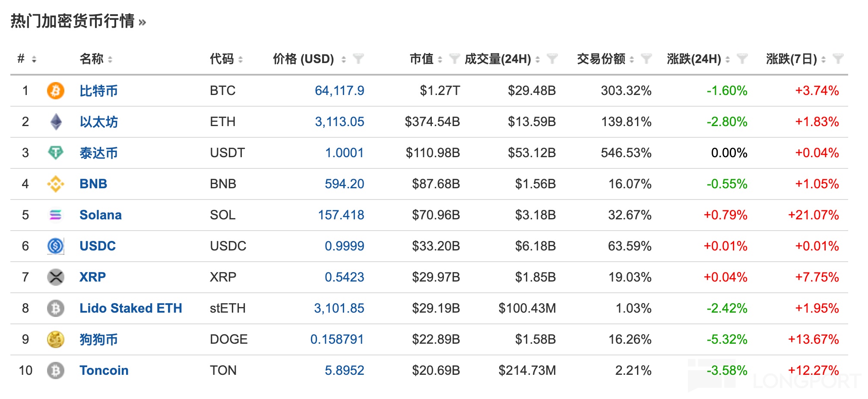The width and height of the screenshot is (868, 399).
Task: Click the USDC blue coin icon
Action: click(x=55, y=246)
